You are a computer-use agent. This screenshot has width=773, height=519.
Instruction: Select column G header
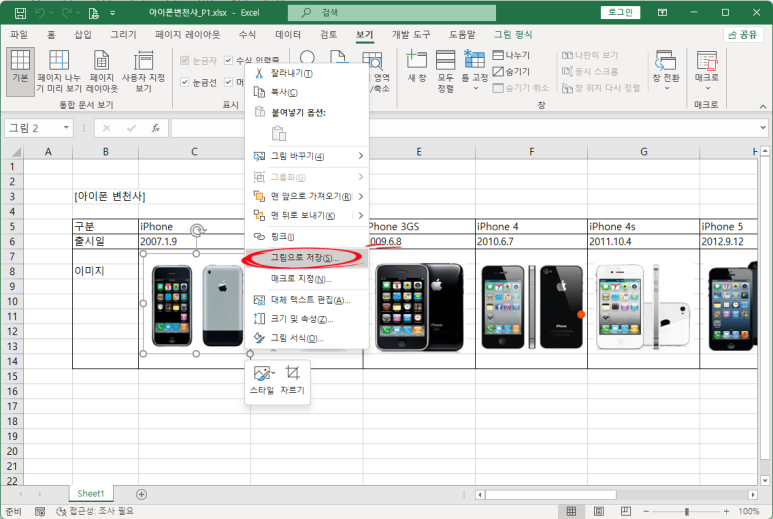click(643, 152)
